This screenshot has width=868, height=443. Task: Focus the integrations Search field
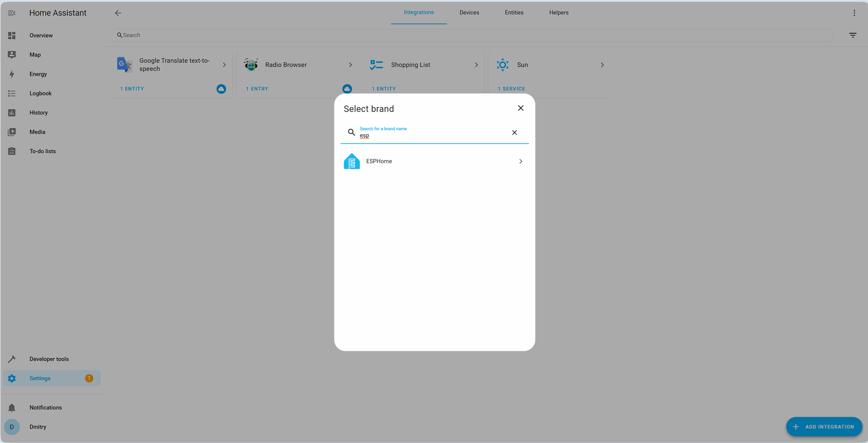point(472,35)
